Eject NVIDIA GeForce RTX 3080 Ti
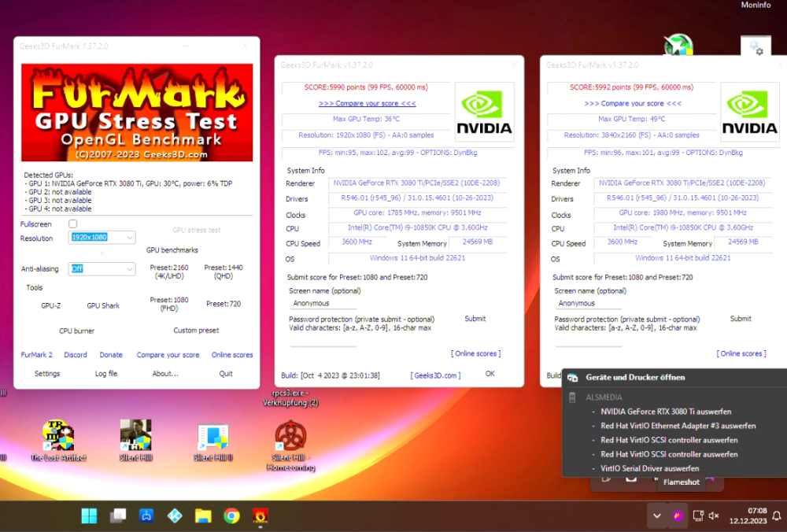 [x=666, y=412]
